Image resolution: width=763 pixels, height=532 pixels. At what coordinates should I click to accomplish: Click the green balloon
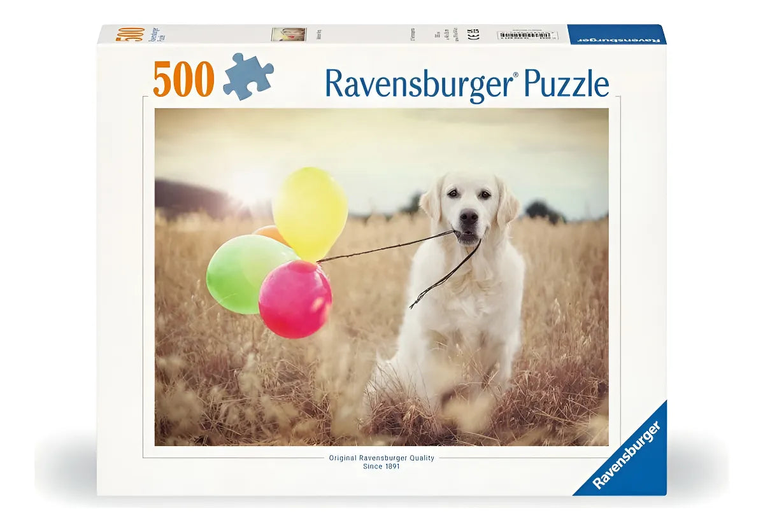(x=241, y=272)
